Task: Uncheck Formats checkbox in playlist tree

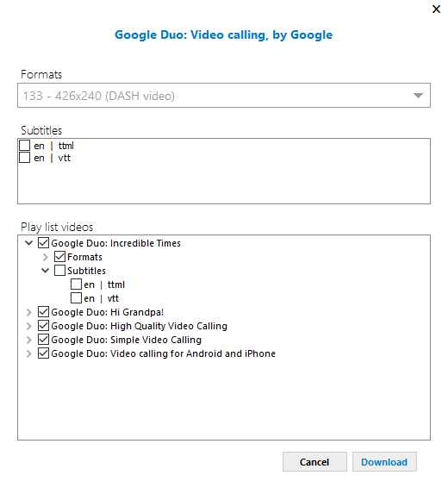Action: 59,257
